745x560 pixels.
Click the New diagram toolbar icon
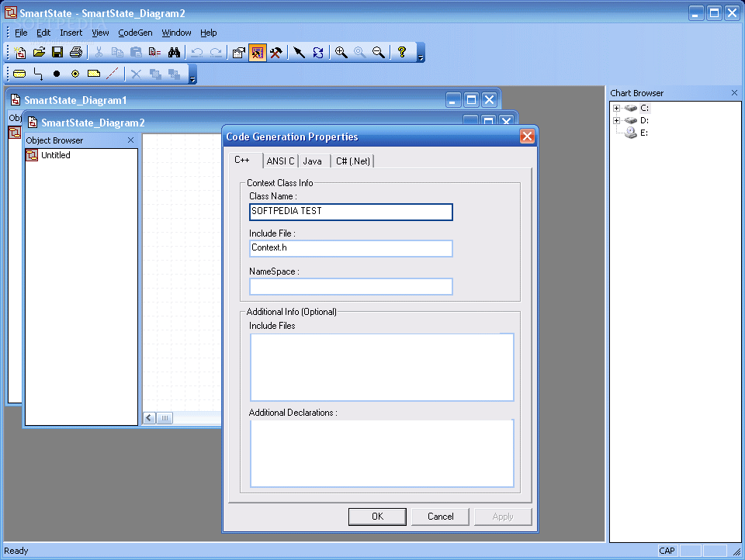[x=20, y=52]
